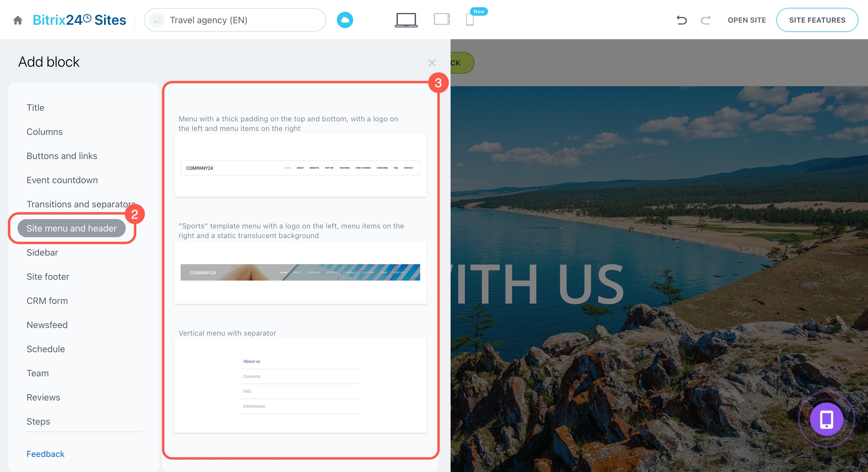Select the Reviews category
The image size is (868, 472).
[43, 397]
